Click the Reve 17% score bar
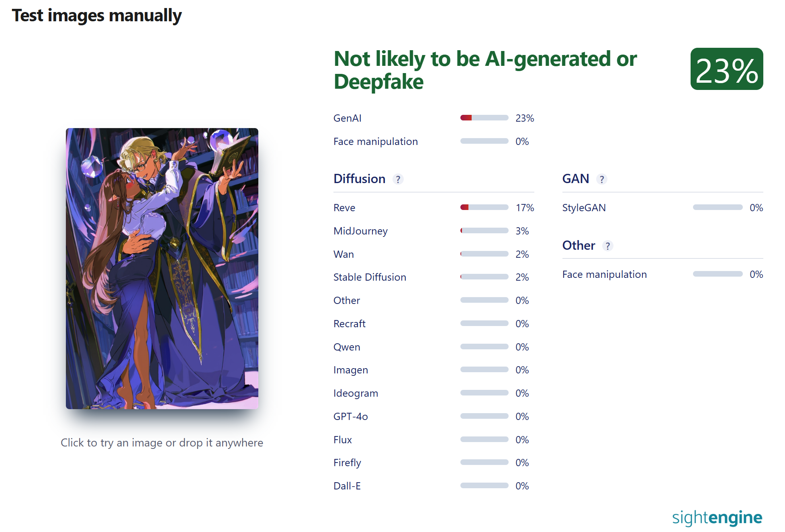Screen dimensions: 785x532 pyautogui.click(x=484, y=208)
